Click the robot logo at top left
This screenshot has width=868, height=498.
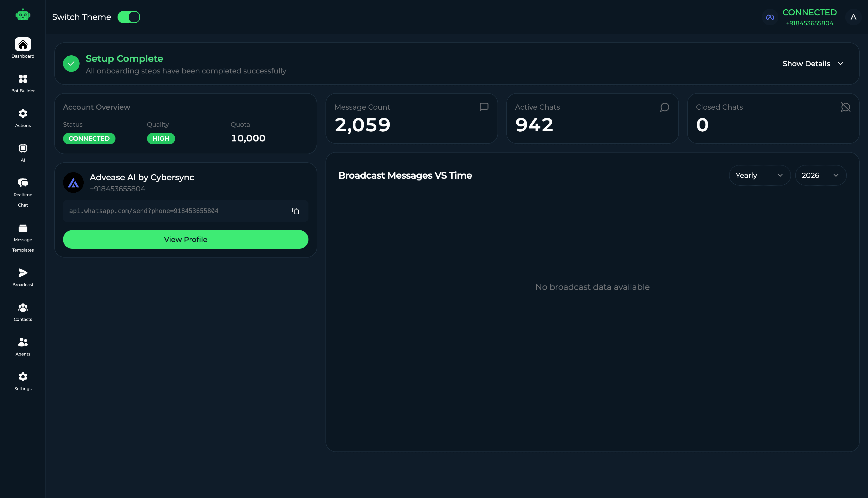22,15
